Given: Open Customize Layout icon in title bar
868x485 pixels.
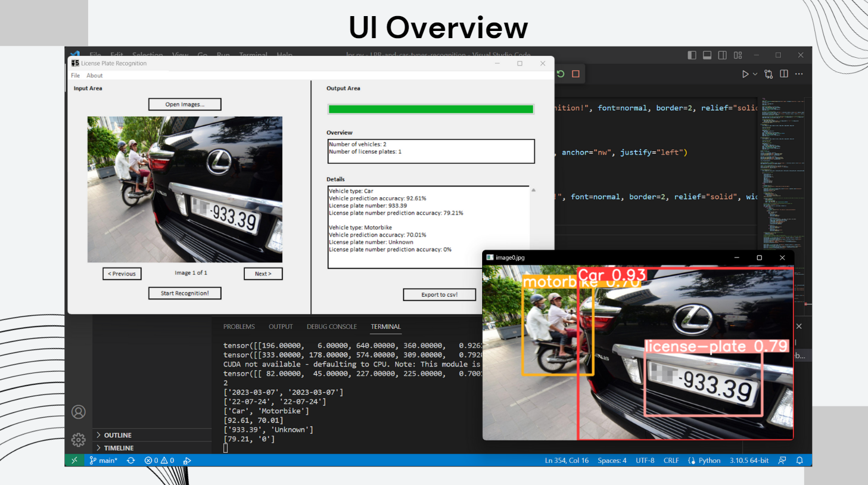Looking at the screenshot, I should click(738, 55).
